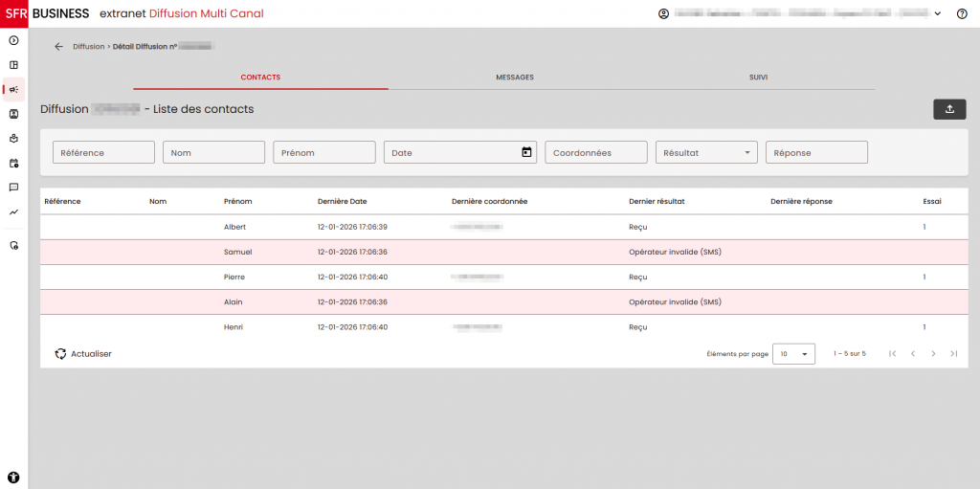Expand the sidebar with the arrow icon
The height and width of the screenshot is (489, 980).
[x=13, y=40]
